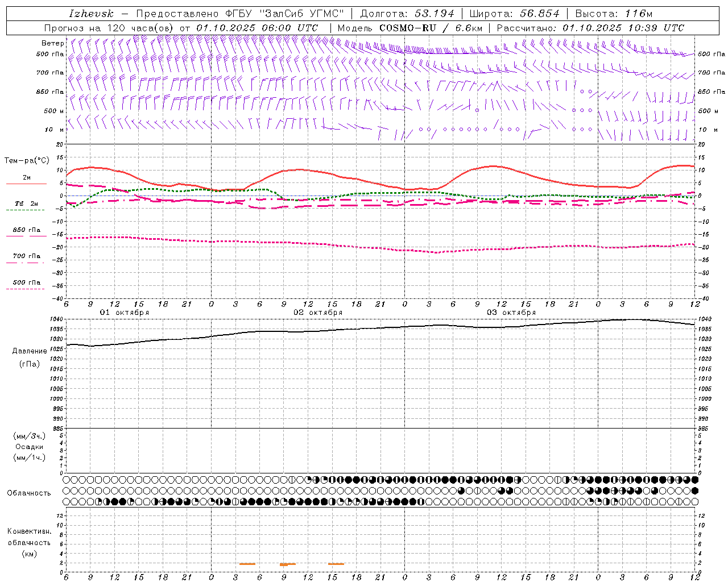
Task: Click the "Рассчитано: 01.10.2025 10:39 UTC" timestamp
Action: click(x=590, y=28)
